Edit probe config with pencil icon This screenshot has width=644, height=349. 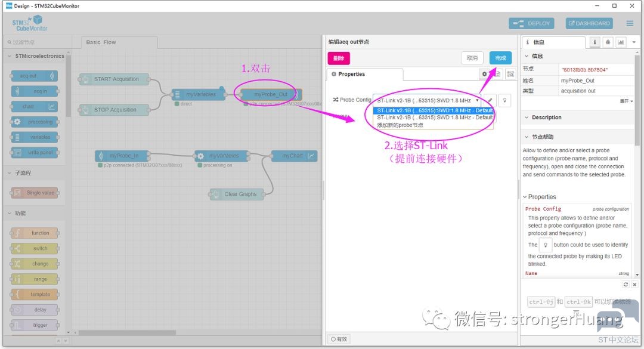coord(490,100)
